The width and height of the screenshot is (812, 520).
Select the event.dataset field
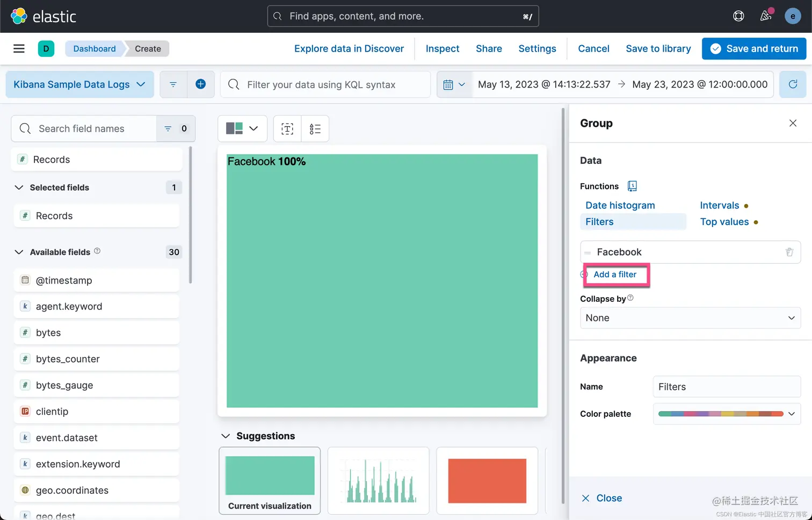point(97,438)
